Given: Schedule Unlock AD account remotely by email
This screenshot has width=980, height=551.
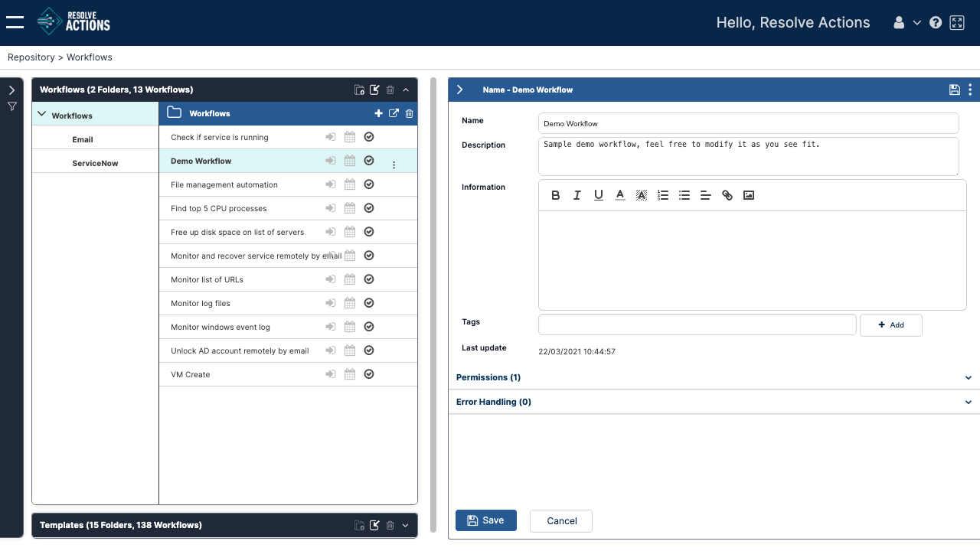Looking at the screenshot, I should point(350,350).
